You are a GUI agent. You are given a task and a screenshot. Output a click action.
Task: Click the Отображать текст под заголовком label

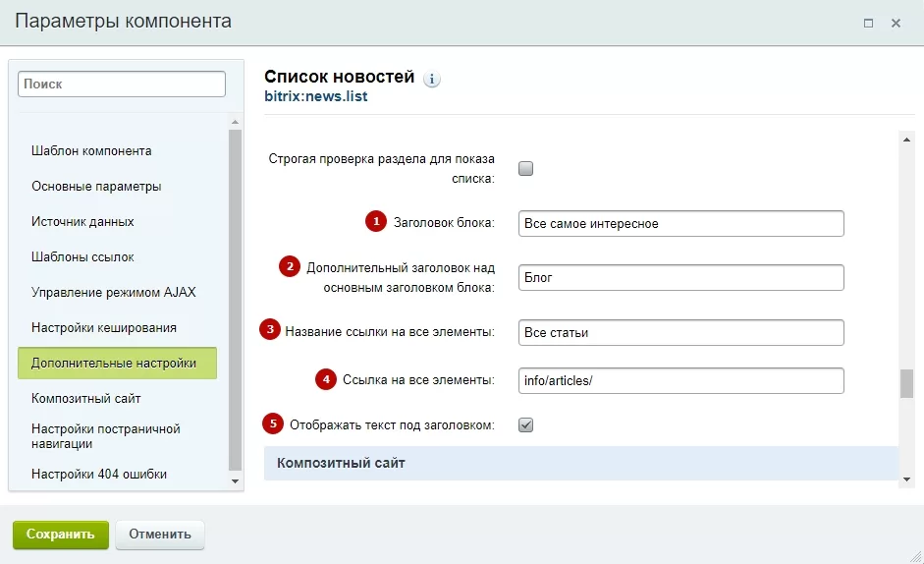pyautogui.click(x=393, y=425)
